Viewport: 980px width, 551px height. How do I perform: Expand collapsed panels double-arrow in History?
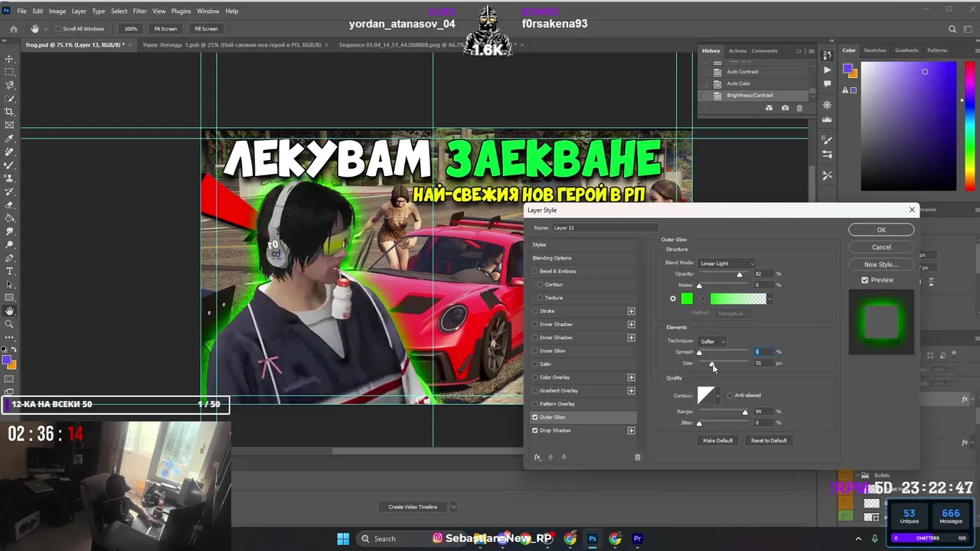coord(799,51)
